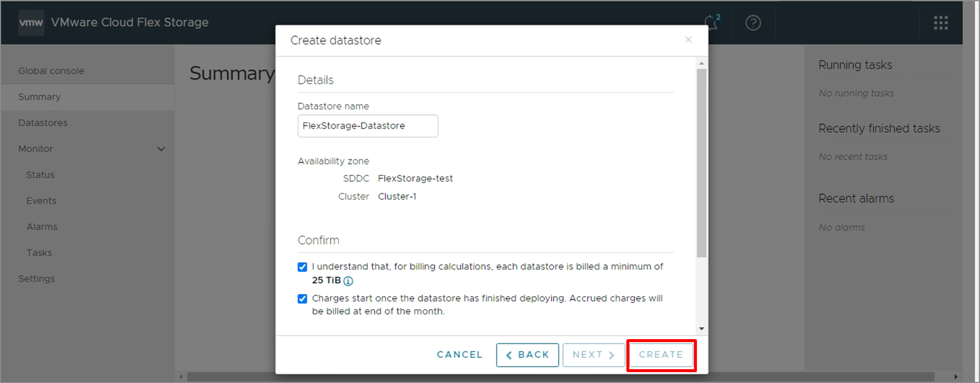Click the Recent alarms heading
Screen dimensions: 980x383
[856, 199]
